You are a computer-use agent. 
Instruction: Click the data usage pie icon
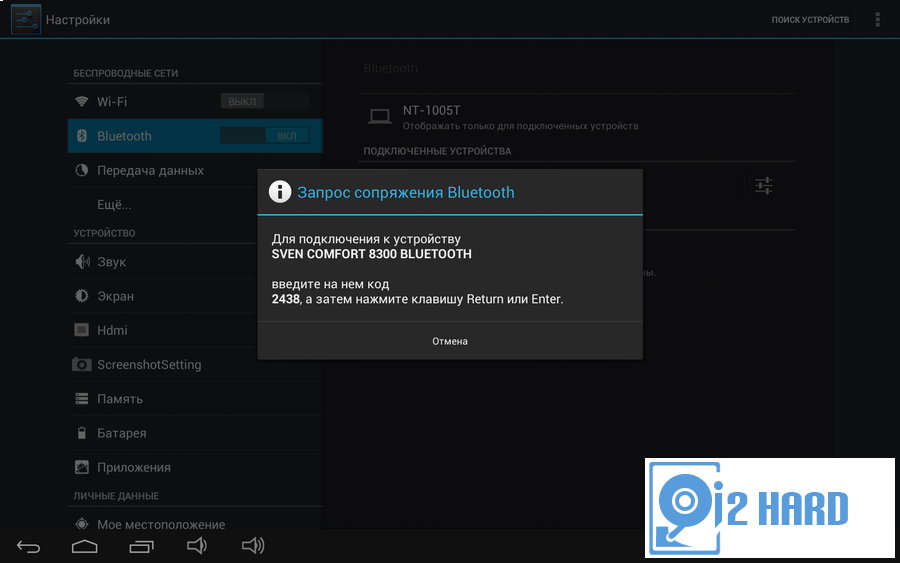(82, 170)
